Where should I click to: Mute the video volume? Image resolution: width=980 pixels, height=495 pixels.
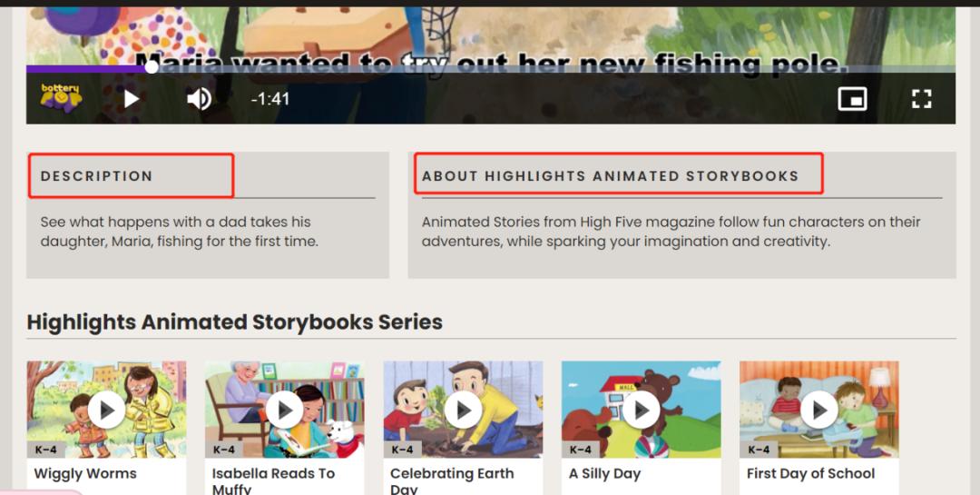tap(199, 98)
